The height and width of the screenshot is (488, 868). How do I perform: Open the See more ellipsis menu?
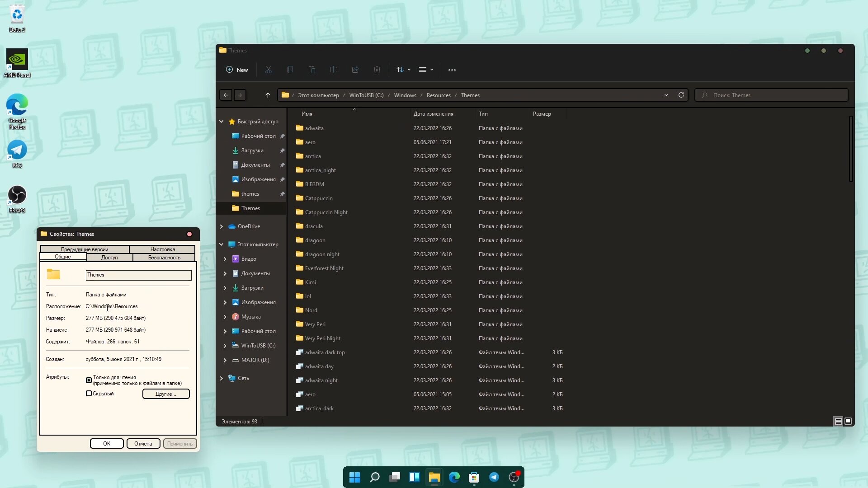452,70
